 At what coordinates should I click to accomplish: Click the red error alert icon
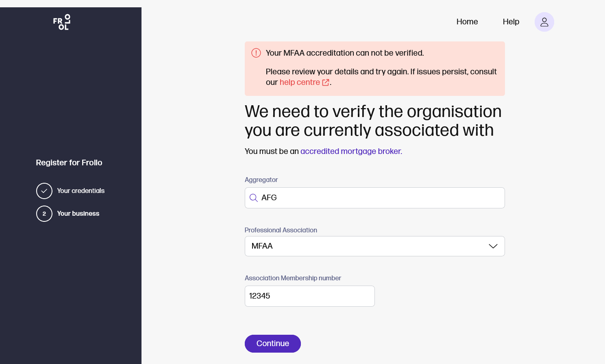[256, 53]
